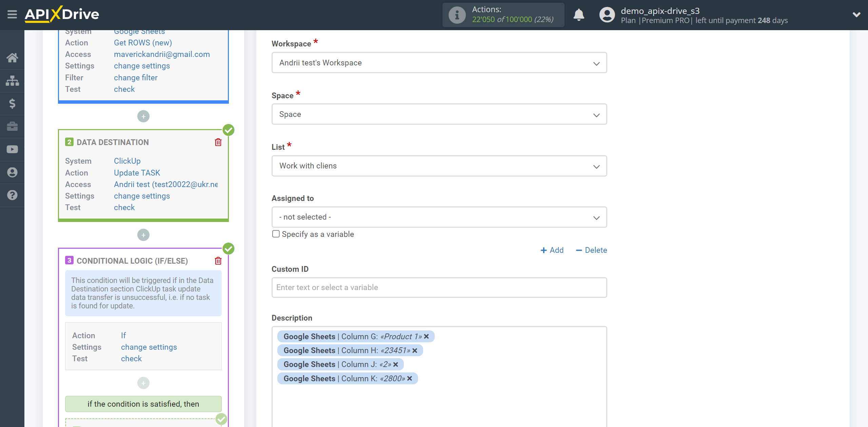
Task: Open the List dropdown
Action: (439, 166)
